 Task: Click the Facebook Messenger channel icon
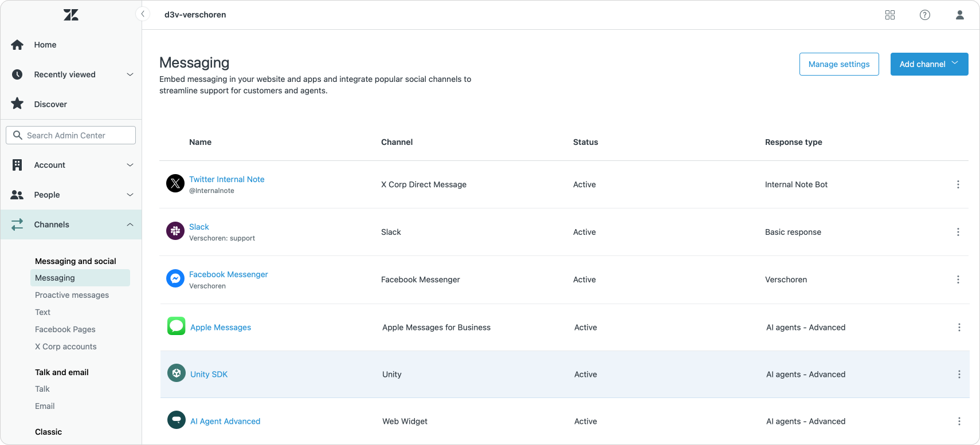tap(175, 279)
